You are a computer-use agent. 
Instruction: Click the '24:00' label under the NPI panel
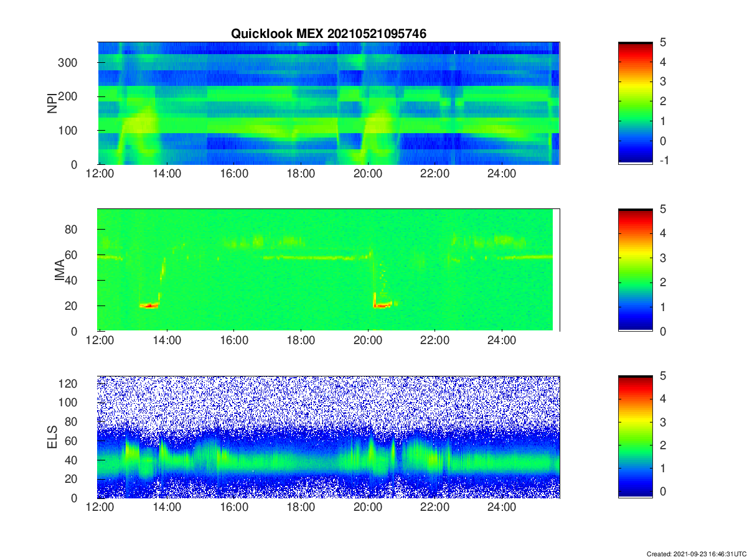pyautogui.click(x=502, y=174)
